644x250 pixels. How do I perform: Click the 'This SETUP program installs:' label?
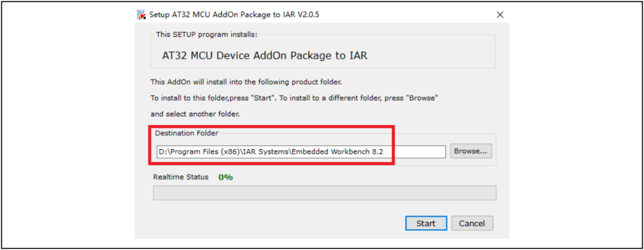(x=206, y=35)
